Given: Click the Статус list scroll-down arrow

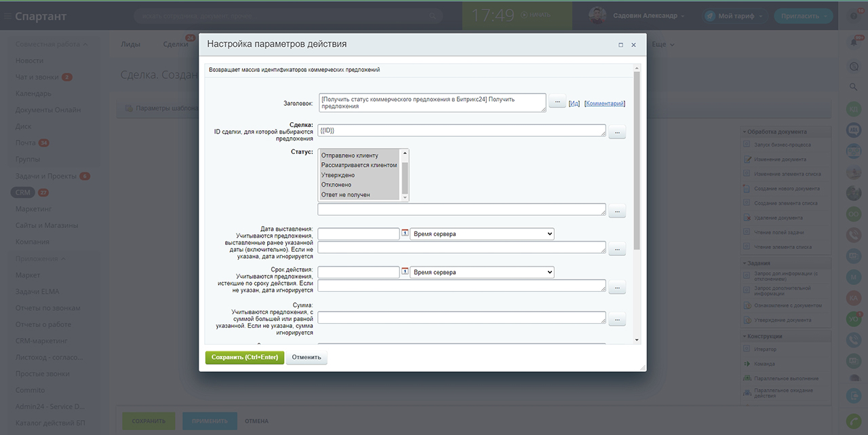Looking at the screenshot, I should pyautogui.click(x=406, y=197).
